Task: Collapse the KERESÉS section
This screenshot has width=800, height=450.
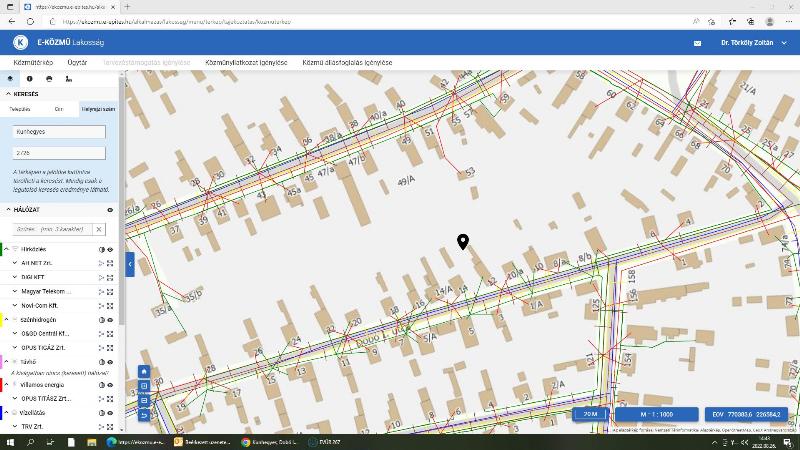Action: [x=8, y=94]
